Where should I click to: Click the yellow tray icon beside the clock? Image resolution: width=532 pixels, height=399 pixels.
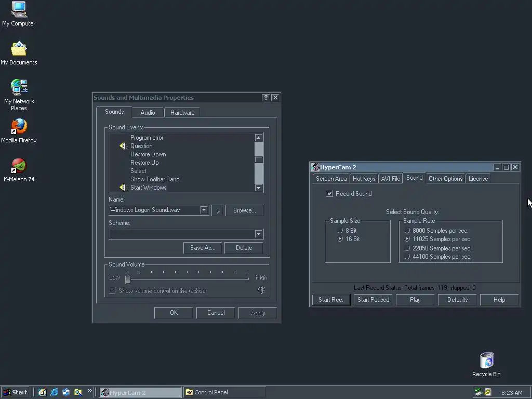[488, 392]
